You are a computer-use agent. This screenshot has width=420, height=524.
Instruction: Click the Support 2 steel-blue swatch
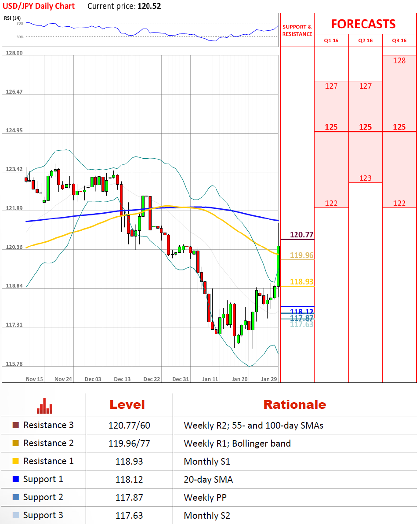16,497
